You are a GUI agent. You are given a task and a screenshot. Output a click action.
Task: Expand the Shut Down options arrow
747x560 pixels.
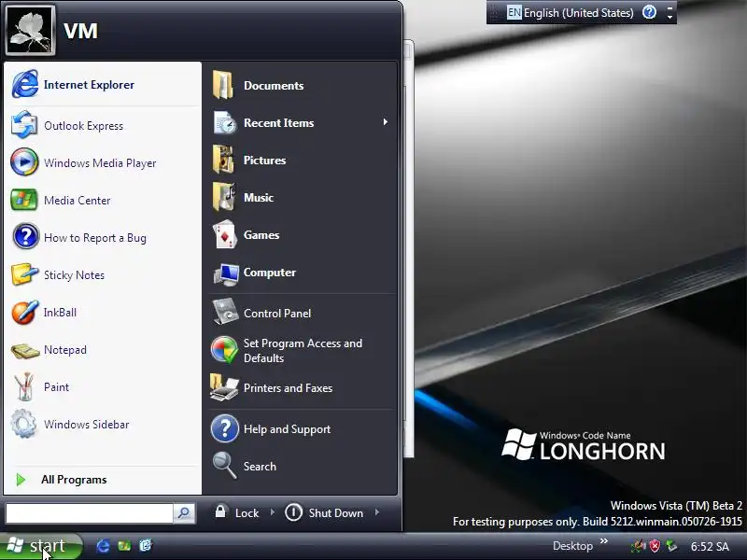(x=377, y=512)
